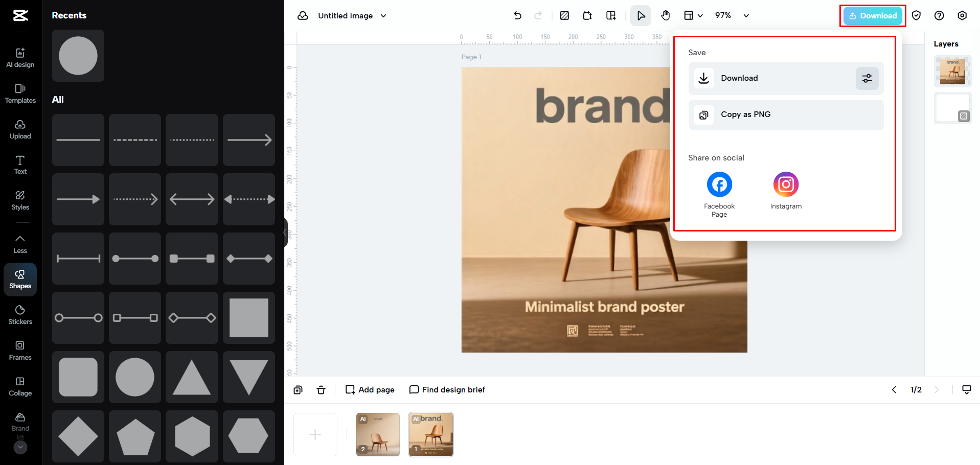Go to the previous page arrow
The width and height of the screenshot is (980, 465).
pyautogui.click(x=894, y=390)
